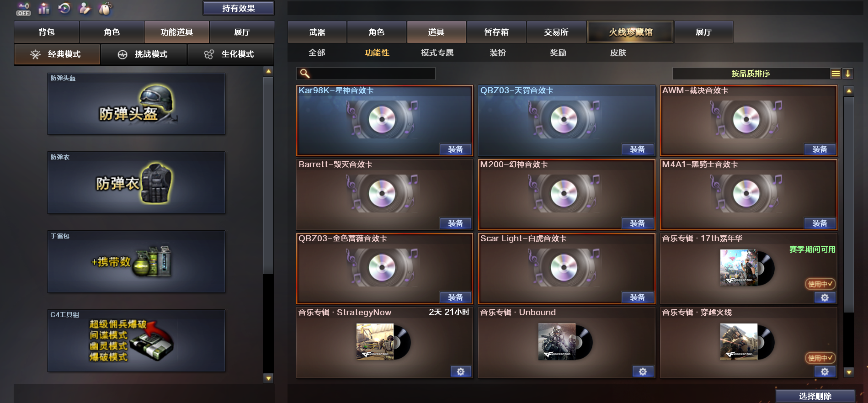Select the 防弹头盔 item card

[x=136, y=104]
